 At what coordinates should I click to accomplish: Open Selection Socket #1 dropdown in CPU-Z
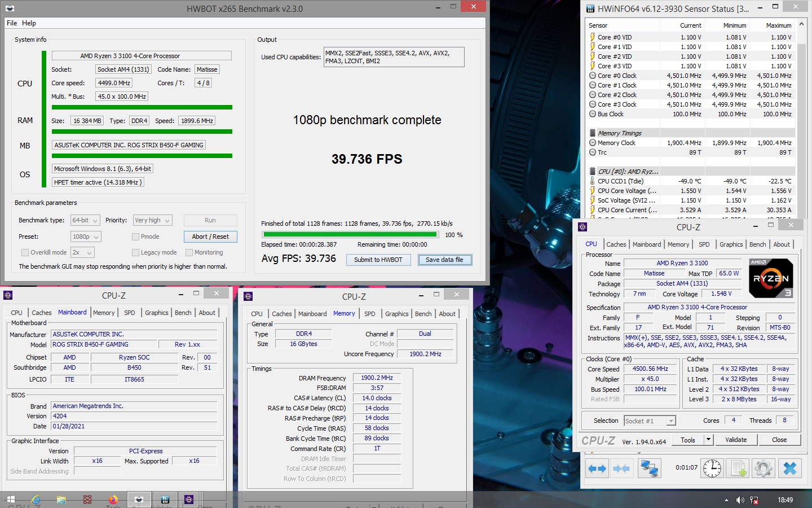coord(650,421)
